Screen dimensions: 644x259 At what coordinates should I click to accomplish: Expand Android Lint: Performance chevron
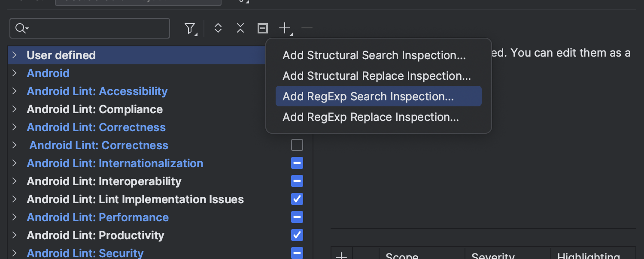click(x=15, y=217)
